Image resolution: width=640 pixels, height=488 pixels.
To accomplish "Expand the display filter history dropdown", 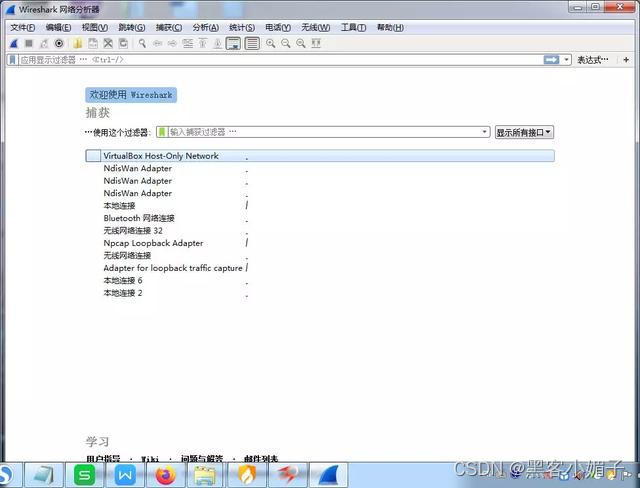I will point(566,60).
